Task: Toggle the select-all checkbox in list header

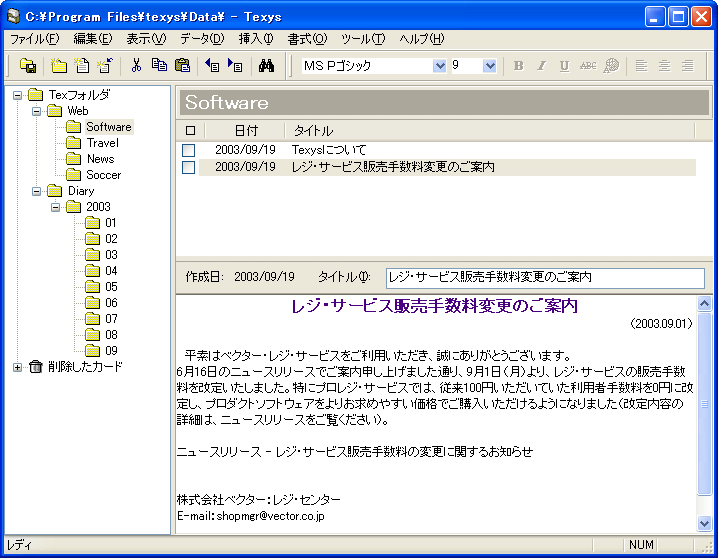Action: pos(190,131)
